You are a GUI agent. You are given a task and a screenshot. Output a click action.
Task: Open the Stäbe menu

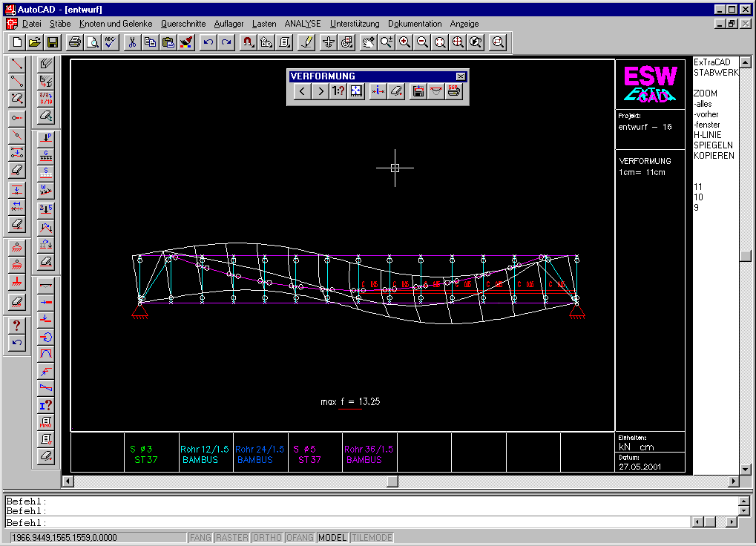point(60,24)
